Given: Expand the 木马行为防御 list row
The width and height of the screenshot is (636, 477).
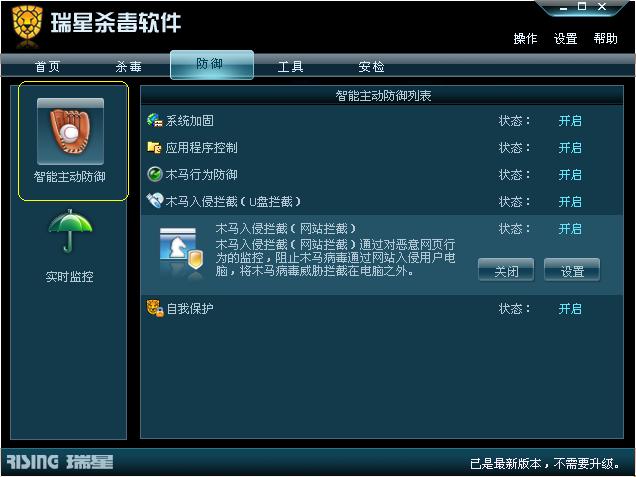Looking at the screenshot, I should point(382,175).
